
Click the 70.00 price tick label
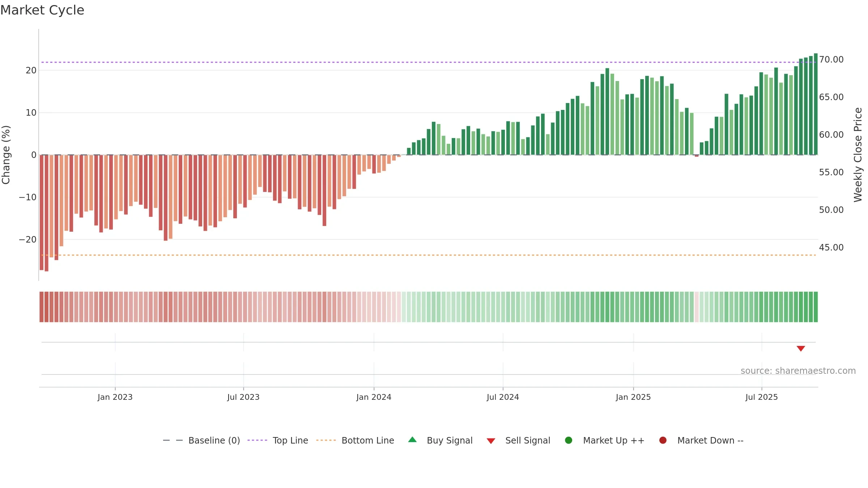831,60
